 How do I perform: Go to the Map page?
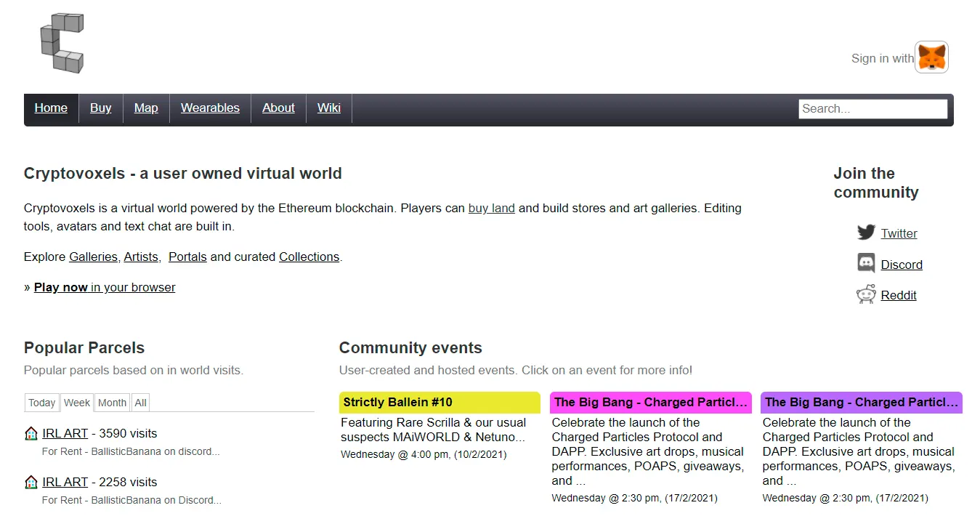pos(146,108)
